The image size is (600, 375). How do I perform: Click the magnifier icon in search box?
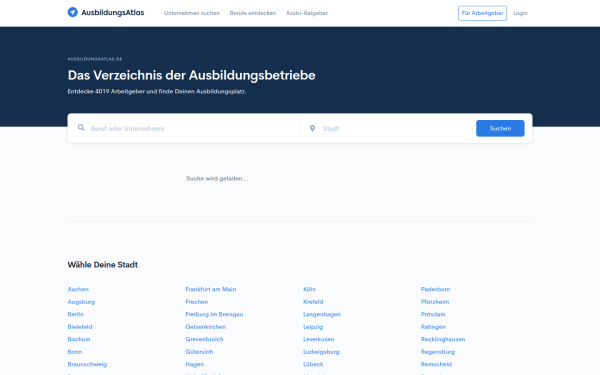coord(81,127)
